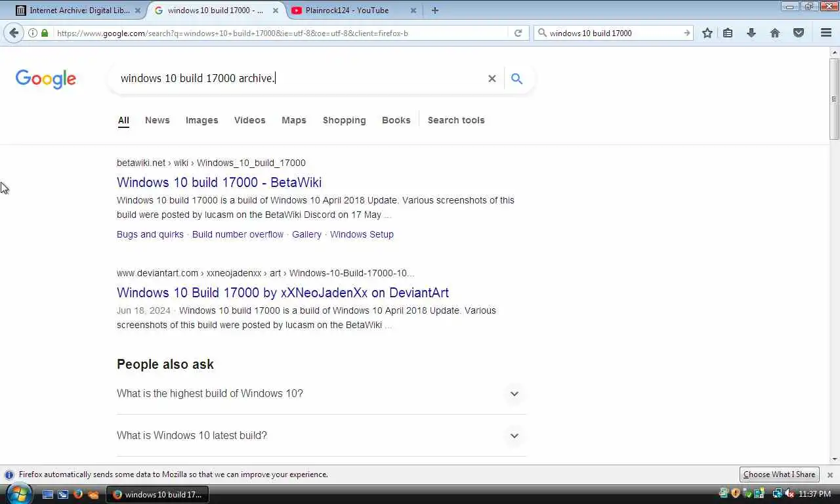Open the Firefox hamburger menu
Screen dimensions: 840x504
826,33
